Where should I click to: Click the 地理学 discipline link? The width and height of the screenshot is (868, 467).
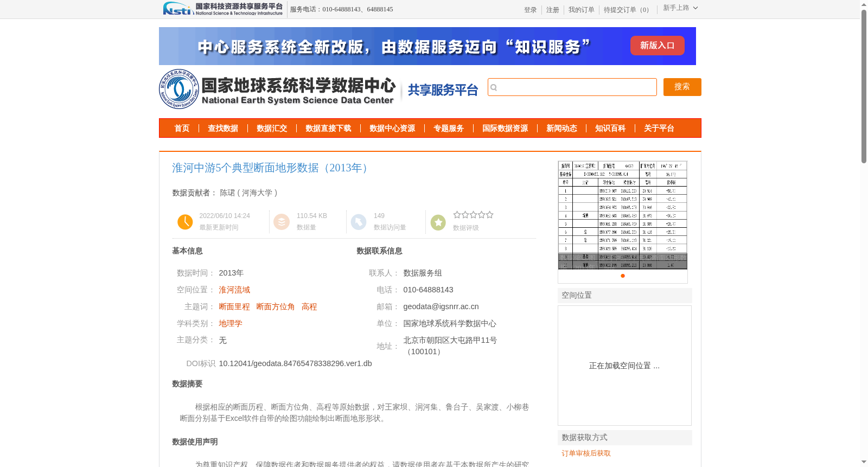click(x=231, y=324)
